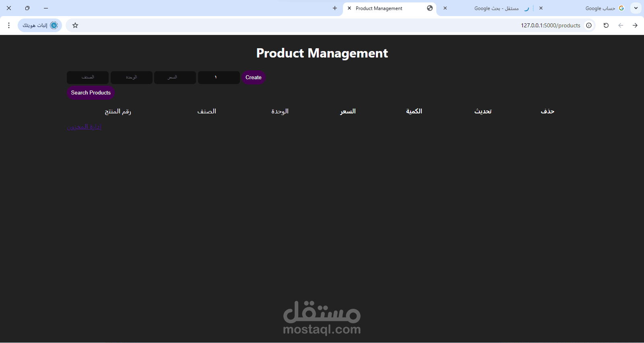The image size is (644, 343).
Task: Click the الوحدة column header
Action: pyautogui.click(x=280, y=111)
